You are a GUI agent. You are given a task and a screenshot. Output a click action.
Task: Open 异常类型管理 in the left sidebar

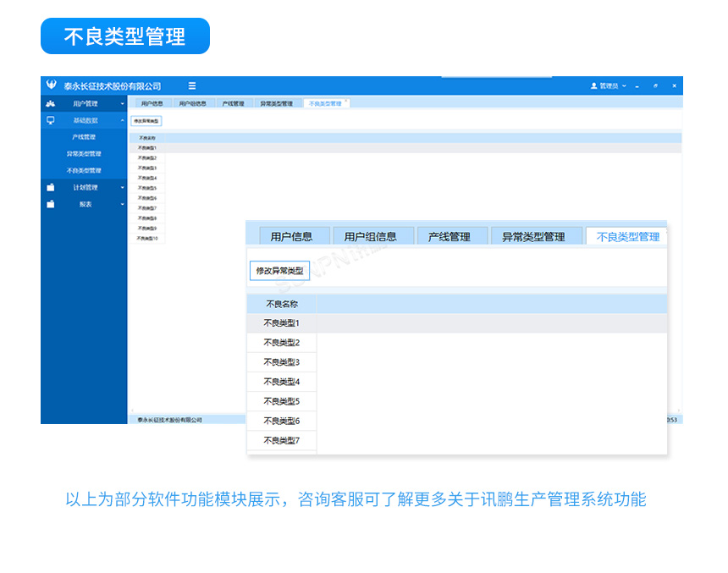[x=84, y=154]
